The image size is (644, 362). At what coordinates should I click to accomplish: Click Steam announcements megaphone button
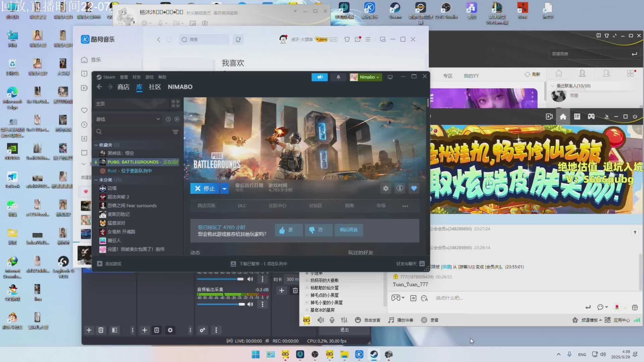[x=319, y=77]
